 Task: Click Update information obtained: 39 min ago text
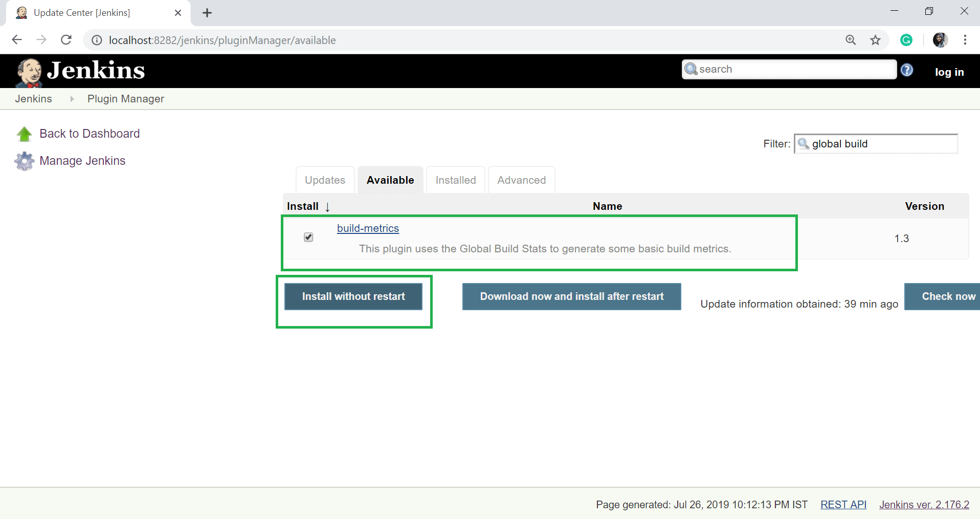[x=799, y=304]
